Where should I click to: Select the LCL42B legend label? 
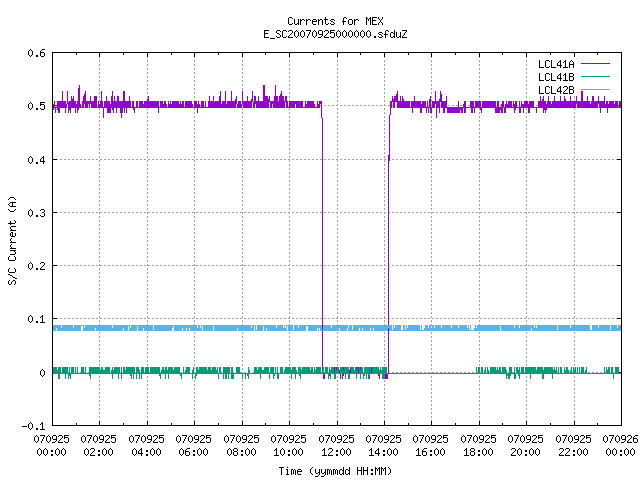coord(556,90)
